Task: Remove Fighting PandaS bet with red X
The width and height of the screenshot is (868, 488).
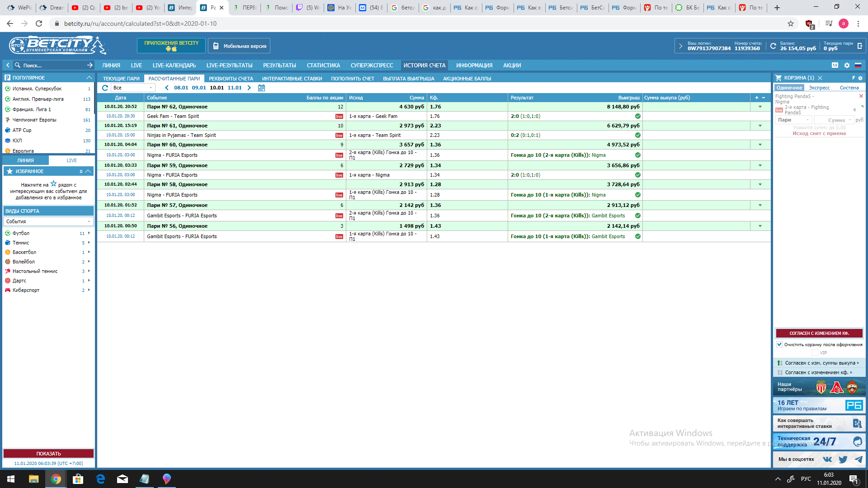Action: pos(861,96)
